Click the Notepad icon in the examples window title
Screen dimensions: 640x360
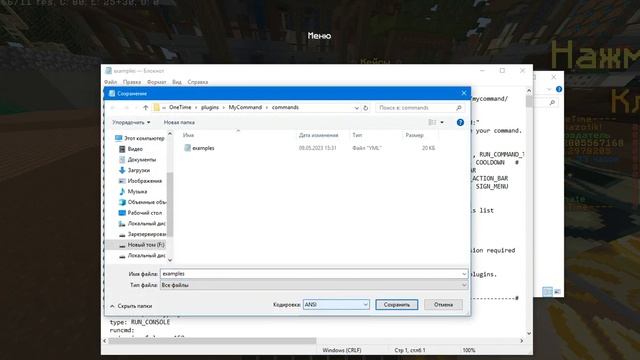[108, 71]
